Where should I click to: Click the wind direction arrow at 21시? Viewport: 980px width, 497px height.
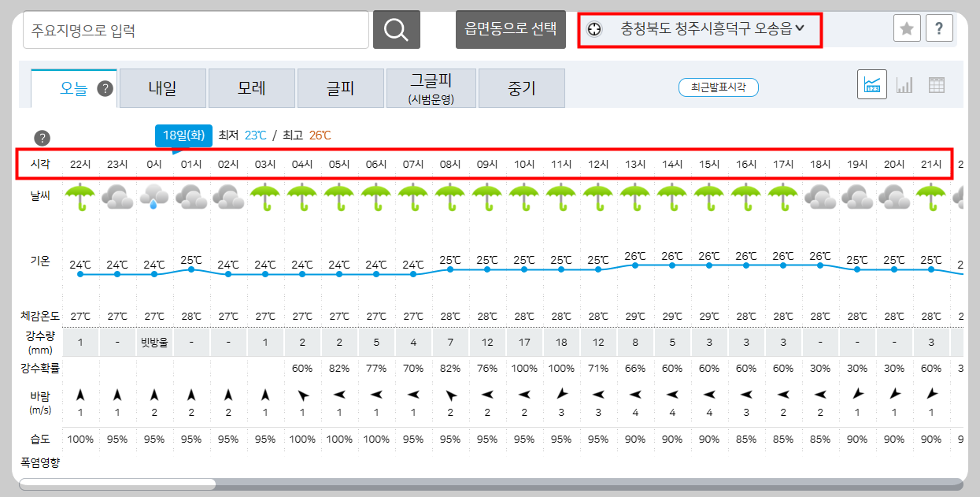(x=931, y=394)
